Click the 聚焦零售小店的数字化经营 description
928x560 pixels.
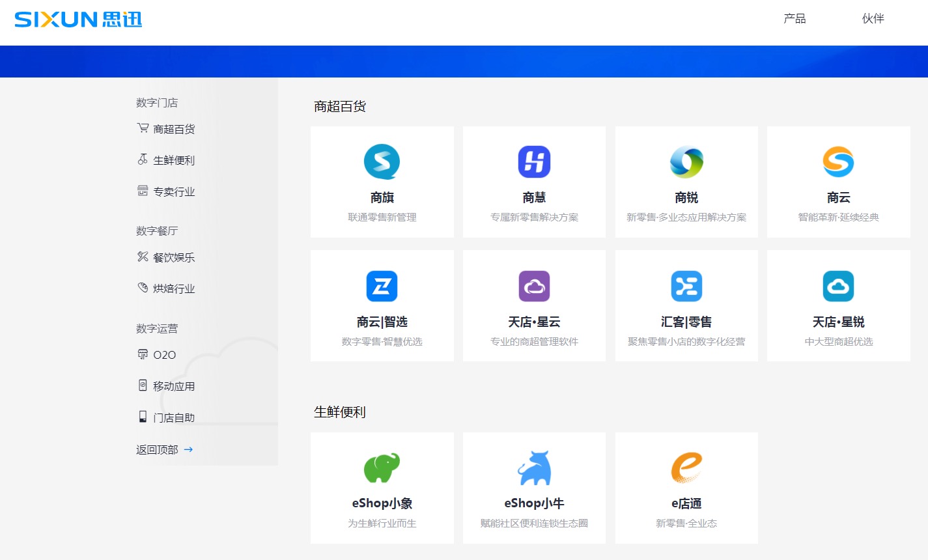click(686, 342)
